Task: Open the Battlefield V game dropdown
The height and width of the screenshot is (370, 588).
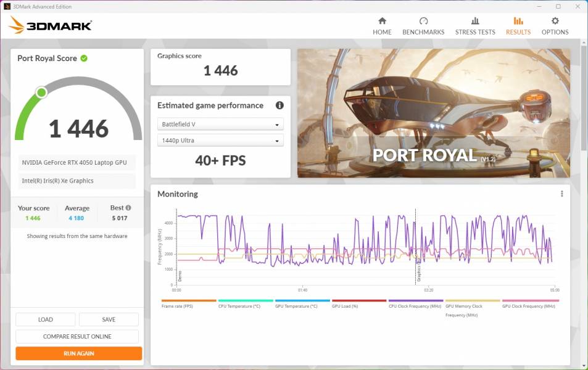Action: 220,124
